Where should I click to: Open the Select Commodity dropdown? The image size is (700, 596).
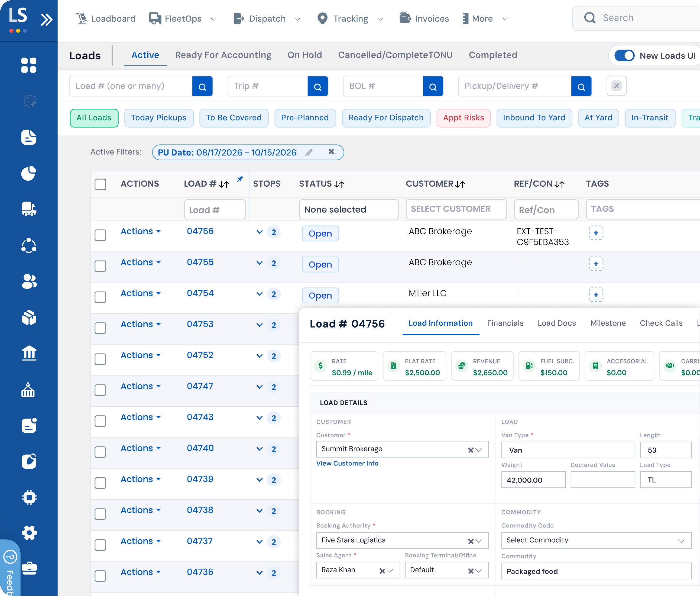[x=596, y=540]
